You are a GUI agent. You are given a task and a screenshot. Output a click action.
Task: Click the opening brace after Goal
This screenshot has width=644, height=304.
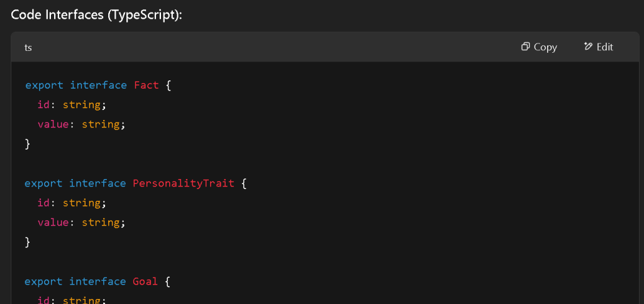[167, 282]
